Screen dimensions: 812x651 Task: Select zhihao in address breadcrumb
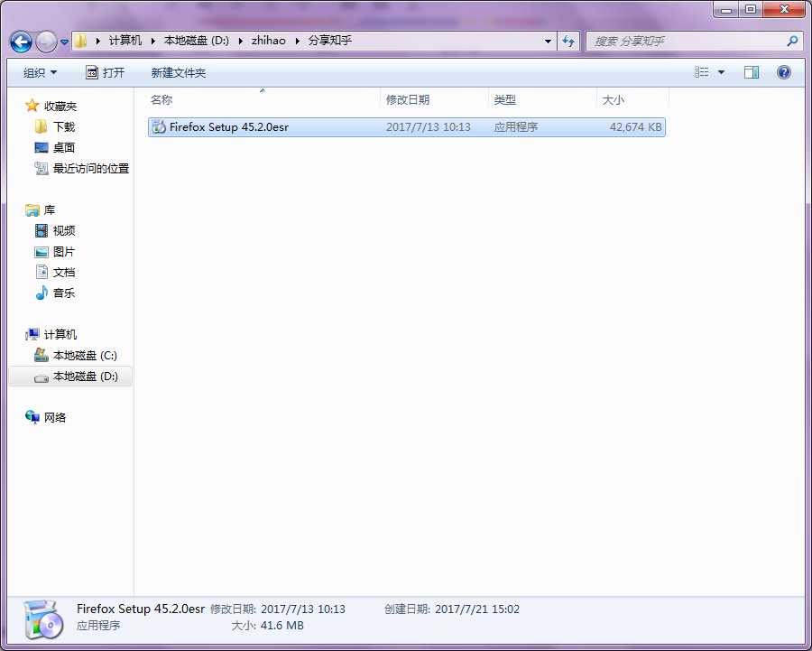coord(268,41)
